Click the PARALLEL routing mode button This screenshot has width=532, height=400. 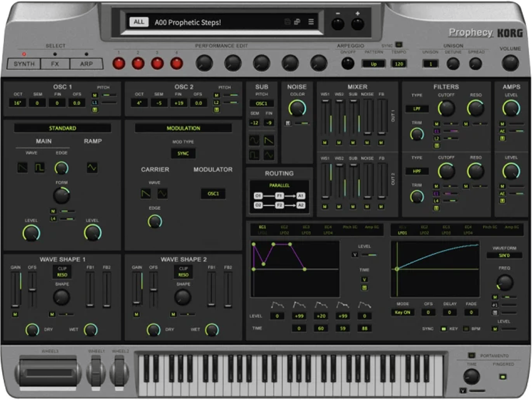coord(279,186)
